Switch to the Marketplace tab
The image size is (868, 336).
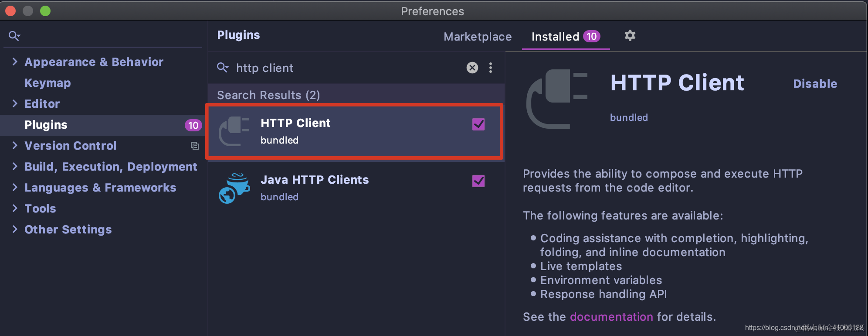tap(478, 37)
